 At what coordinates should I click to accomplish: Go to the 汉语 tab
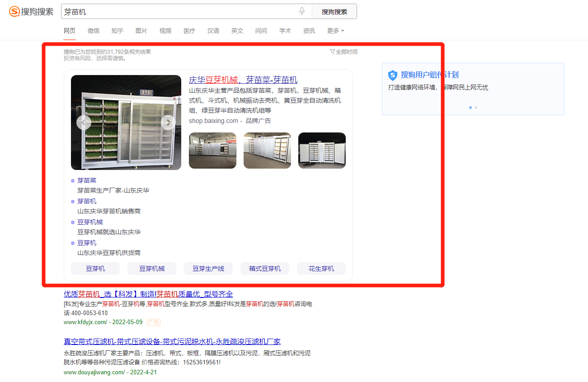213,31
